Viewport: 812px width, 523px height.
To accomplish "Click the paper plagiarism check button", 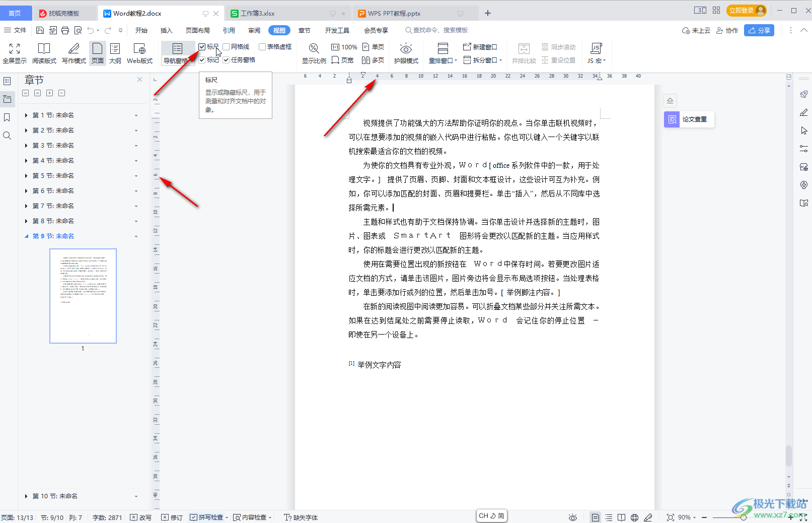I will (x=689, y=119).
